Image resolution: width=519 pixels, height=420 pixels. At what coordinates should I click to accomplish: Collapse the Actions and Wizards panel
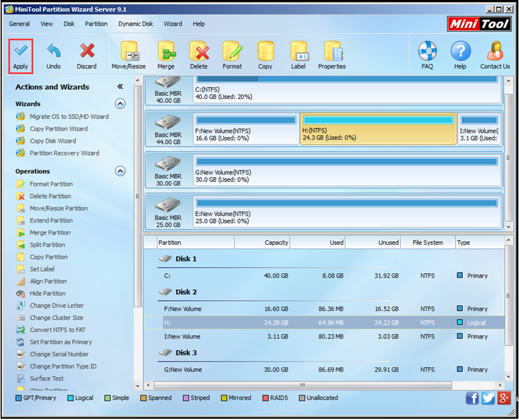click(120, 87)
